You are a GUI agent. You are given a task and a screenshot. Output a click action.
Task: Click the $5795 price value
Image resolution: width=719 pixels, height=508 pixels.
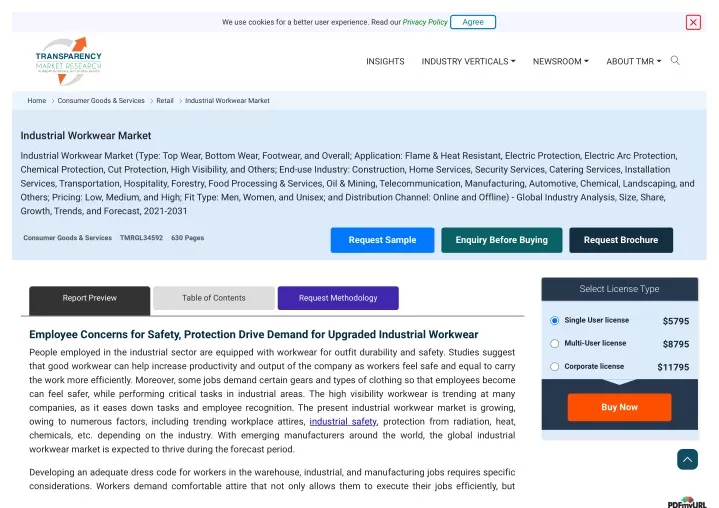[675, 321]
